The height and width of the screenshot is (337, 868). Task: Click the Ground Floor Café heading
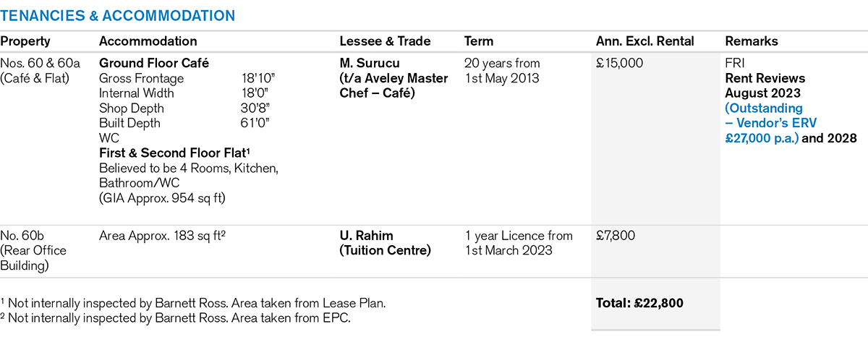coord(154,63)
